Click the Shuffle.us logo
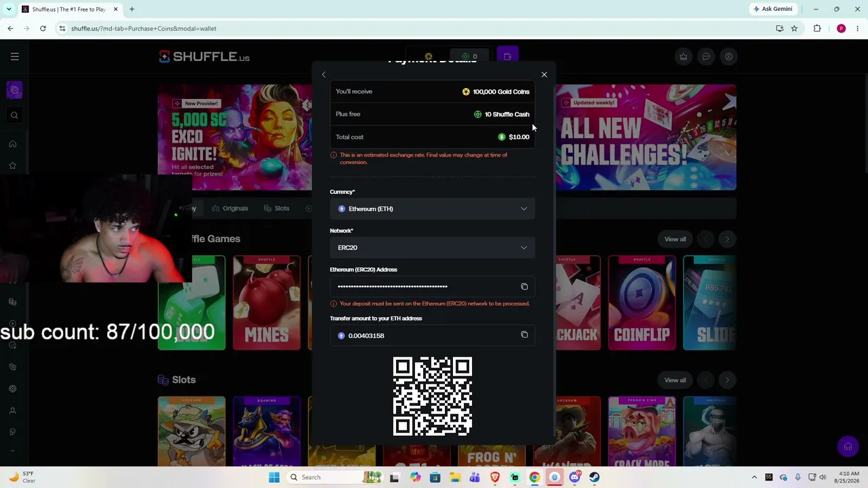 (x=204, y=57)
